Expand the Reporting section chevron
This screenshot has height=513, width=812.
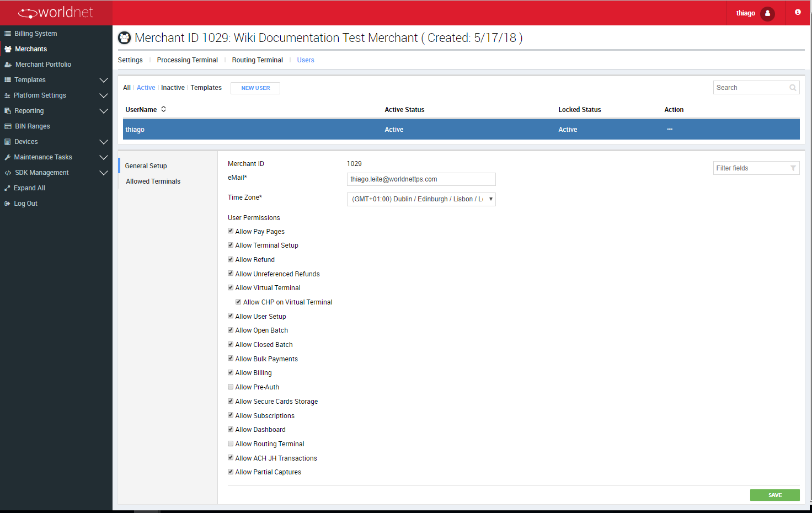coord(103,111)
